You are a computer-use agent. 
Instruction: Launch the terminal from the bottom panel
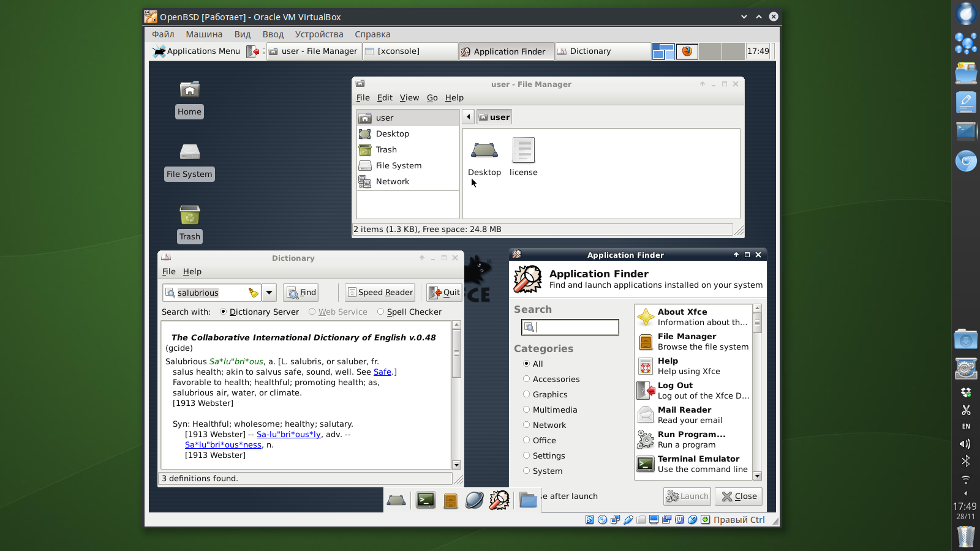[426, 500]
